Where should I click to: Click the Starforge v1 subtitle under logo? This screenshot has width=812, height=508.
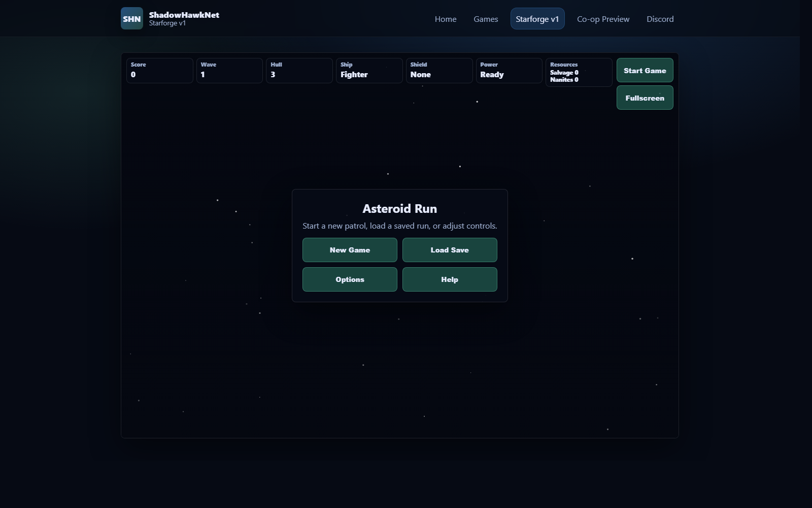click(167, 23)
